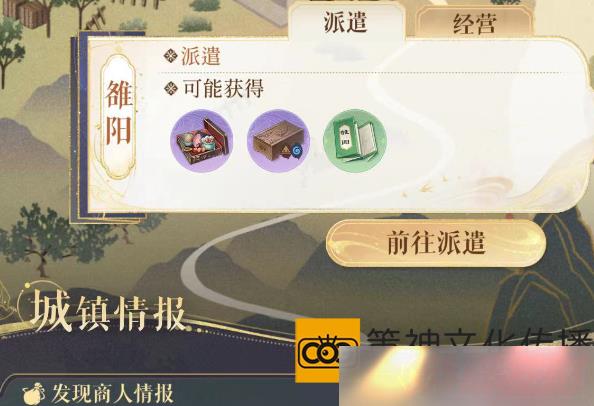Image resolution: width=594 pixels, height=406 pixels.
Task: Click the diamond icon beside 可能获得
Action: coord(171,89)
